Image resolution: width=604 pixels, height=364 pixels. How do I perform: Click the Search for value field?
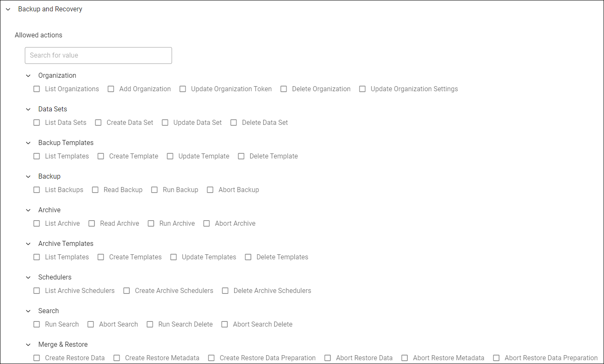(x=98, y=55)
